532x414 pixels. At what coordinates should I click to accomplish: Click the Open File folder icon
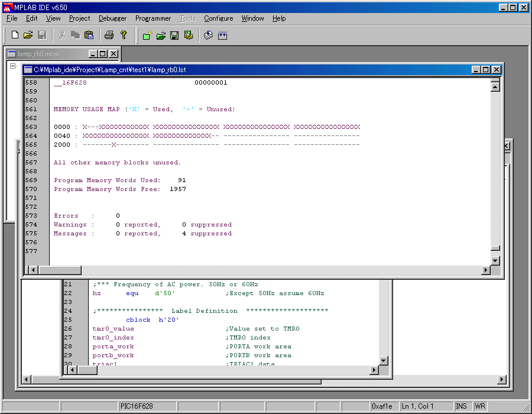coord(28,35)
